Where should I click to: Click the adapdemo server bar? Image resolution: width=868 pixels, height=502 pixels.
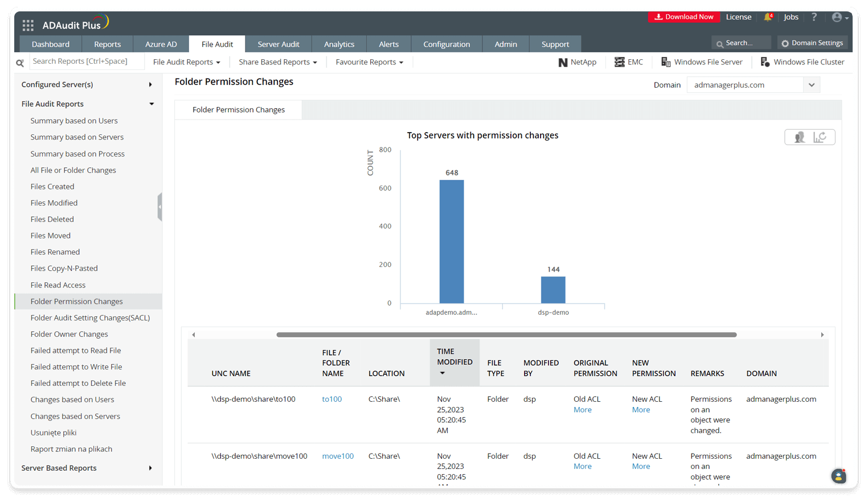(x=452, y=242)
